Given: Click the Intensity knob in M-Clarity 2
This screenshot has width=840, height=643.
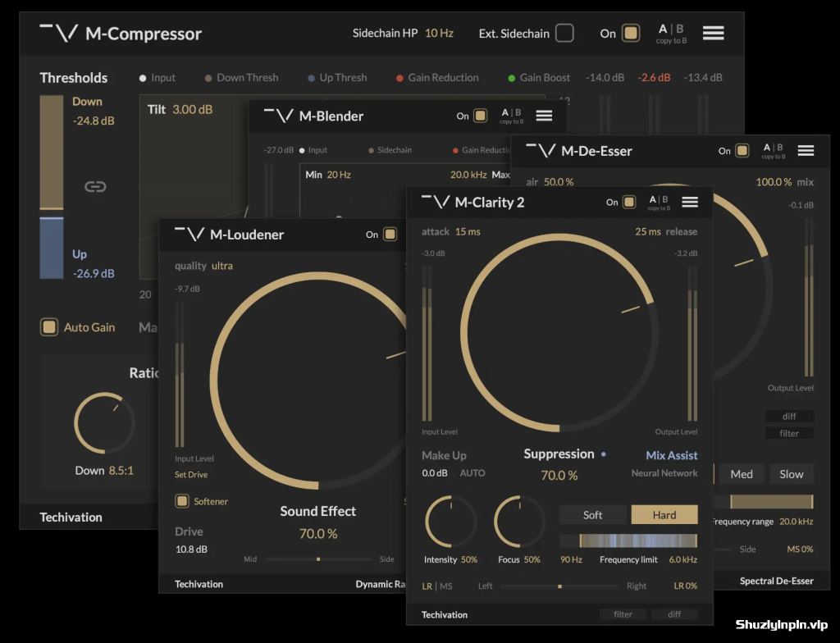Looking at the screenshot, I should [450, 522].
